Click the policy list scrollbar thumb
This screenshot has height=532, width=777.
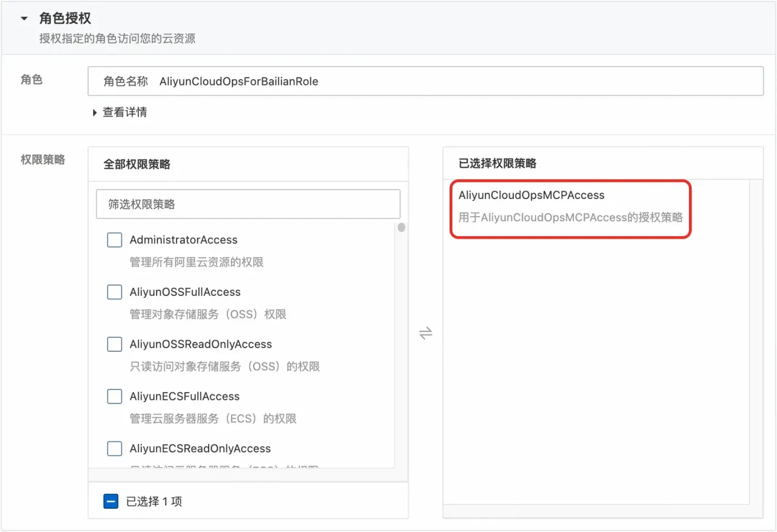coord(401,227)
